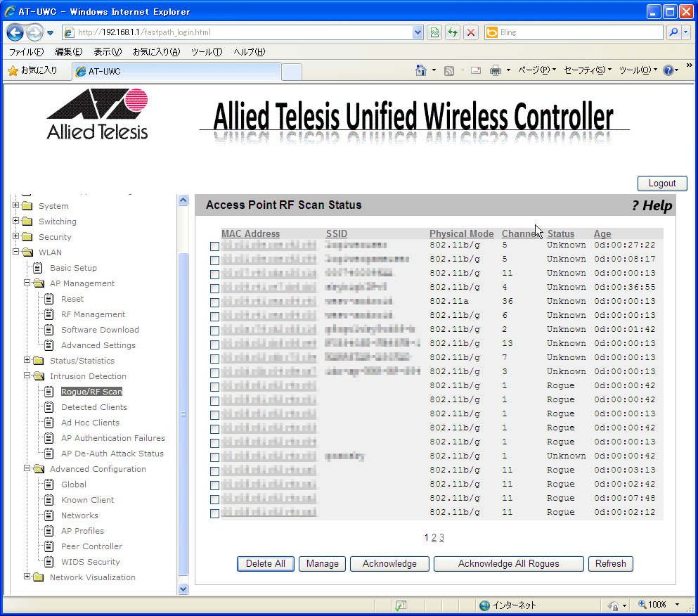
Task: Open the お気に入り(A) menu
Action: 156,52
